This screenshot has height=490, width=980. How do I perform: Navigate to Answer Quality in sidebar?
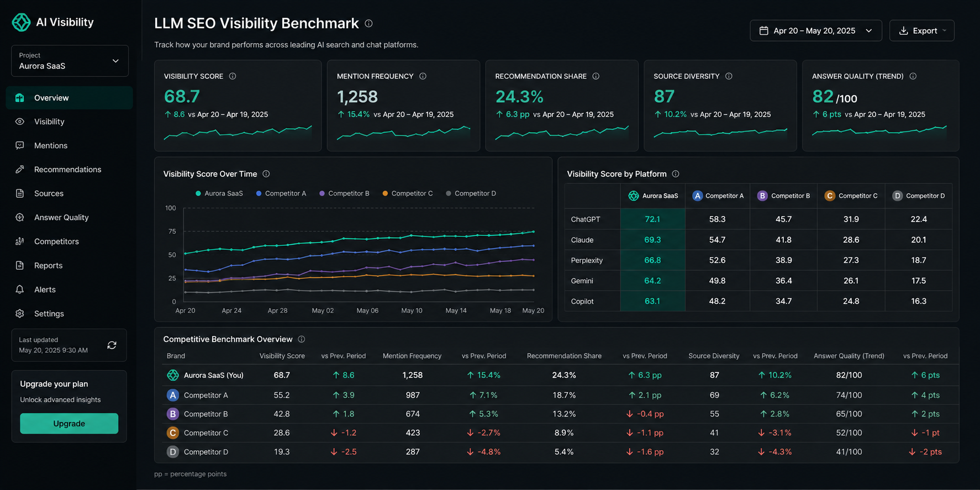[70, 217]
